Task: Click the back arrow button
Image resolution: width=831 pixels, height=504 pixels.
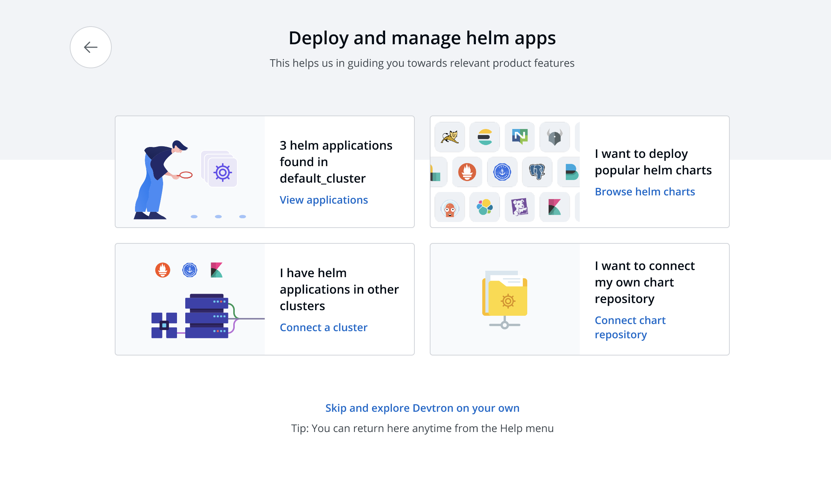Action: tap(90, 47)
